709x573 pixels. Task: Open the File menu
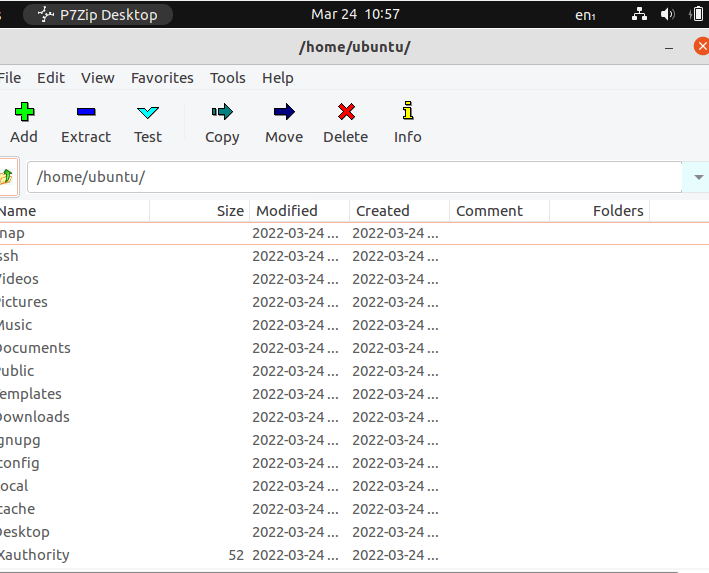pyautogui.click(x=10, y=78)
